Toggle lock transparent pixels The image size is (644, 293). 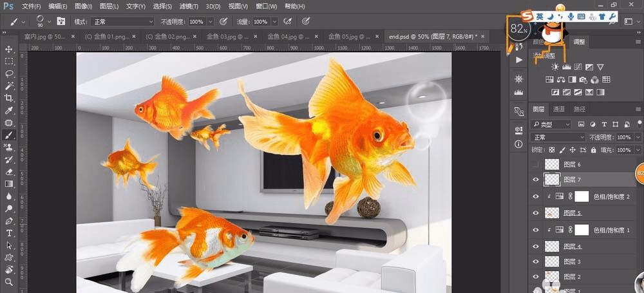pos(552,150)
